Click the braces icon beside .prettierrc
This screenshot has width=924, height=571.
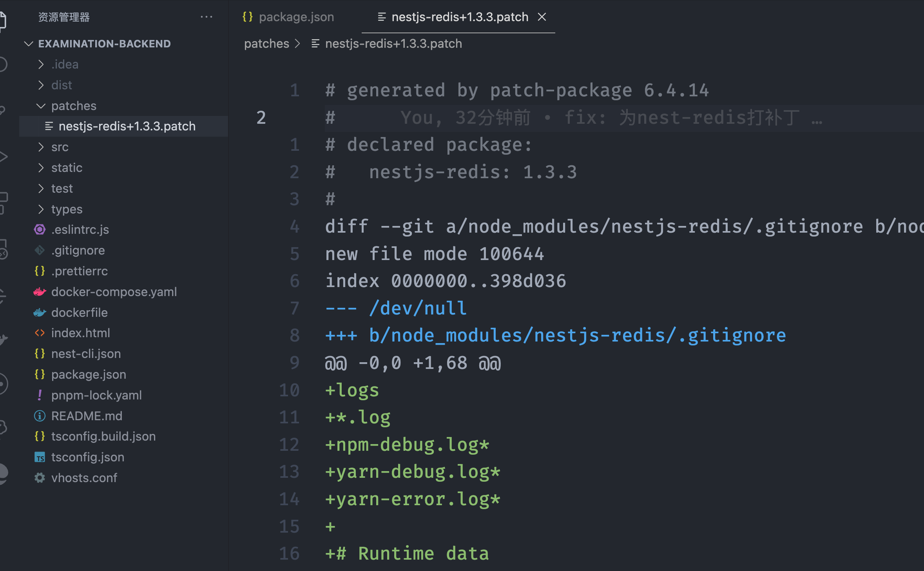[x=40, y=271]
